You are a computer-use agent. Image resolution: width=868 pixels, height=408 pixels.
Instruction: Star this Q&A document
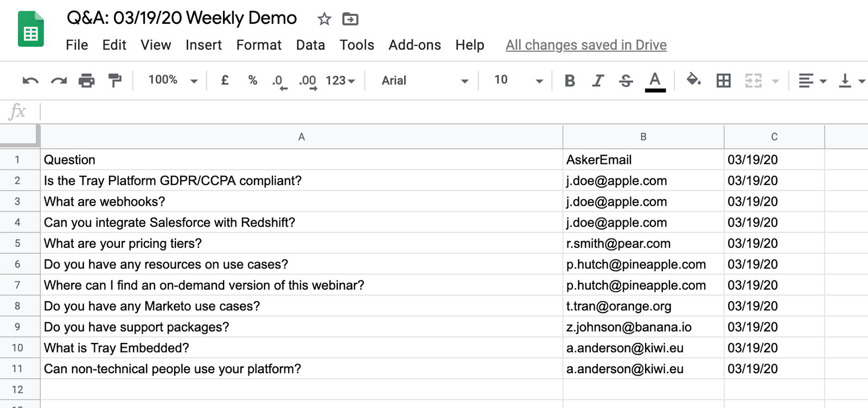click(324, 20)
